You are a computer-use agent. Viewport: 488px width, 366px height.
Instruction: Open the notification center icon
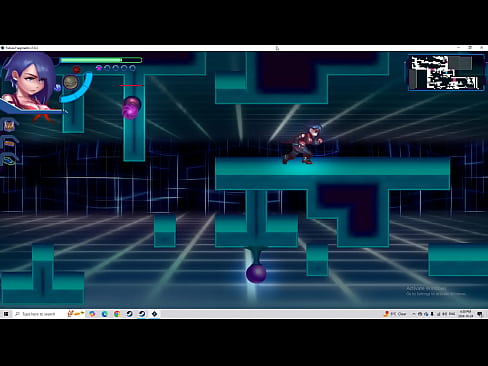pos(480,314)
